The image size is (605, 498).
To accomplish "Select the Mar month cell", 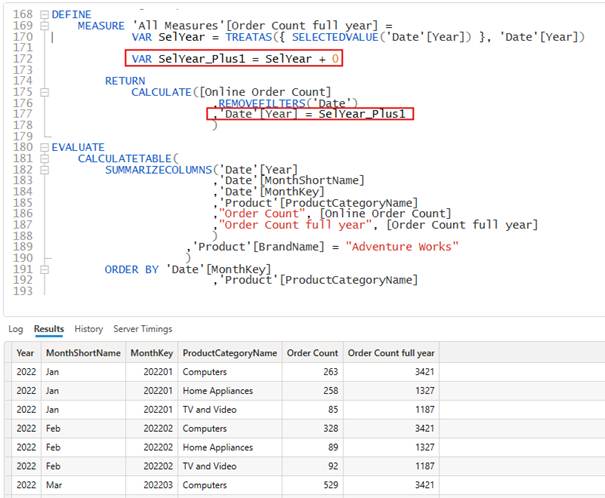I will tap(83, 485).
